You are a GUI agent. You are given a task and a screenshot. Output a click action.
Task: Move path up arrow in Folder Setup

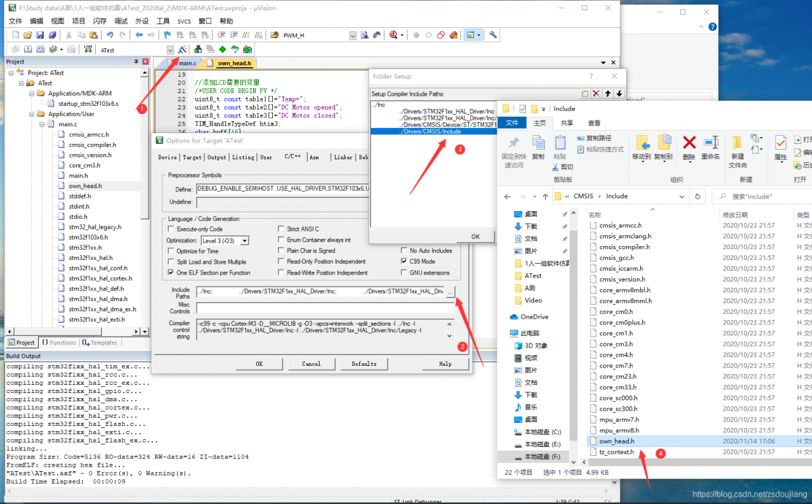point(608,94)
